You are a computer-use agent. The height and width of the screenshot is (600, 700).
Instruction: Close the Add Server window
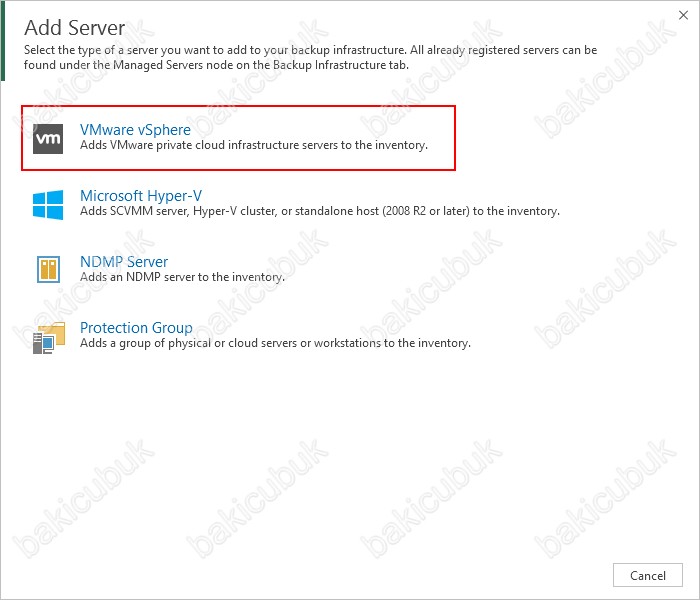(683, 15)
